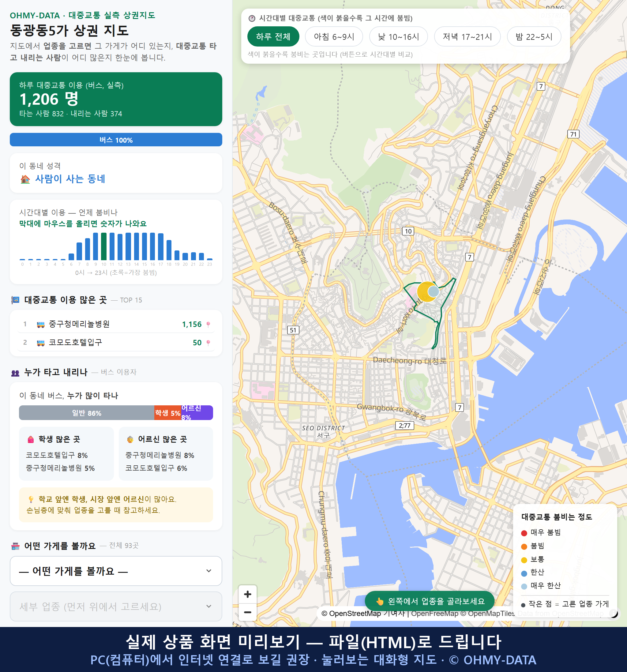
Task: Click the clock icon in time panel
Action: (x=252, y=18)
